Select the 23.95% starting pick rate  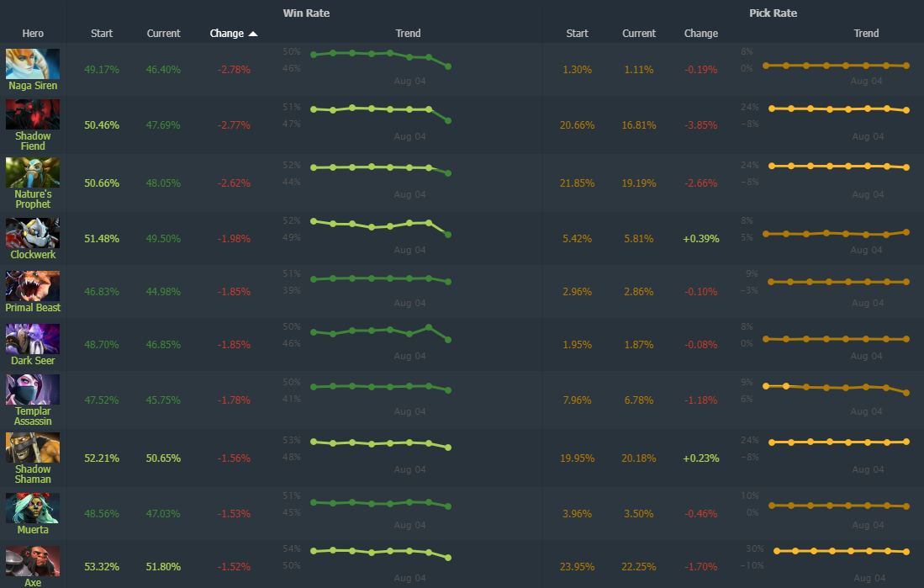pos(577,567)
